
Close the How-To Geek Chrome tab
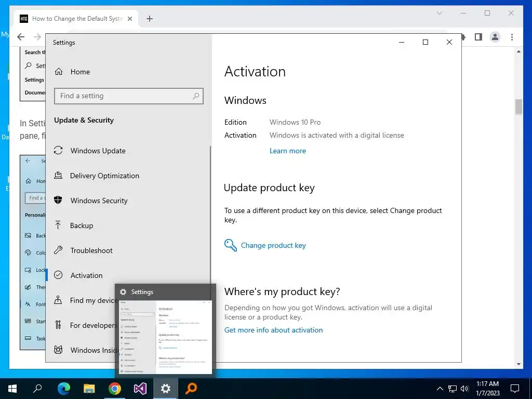tap(130, 19)
